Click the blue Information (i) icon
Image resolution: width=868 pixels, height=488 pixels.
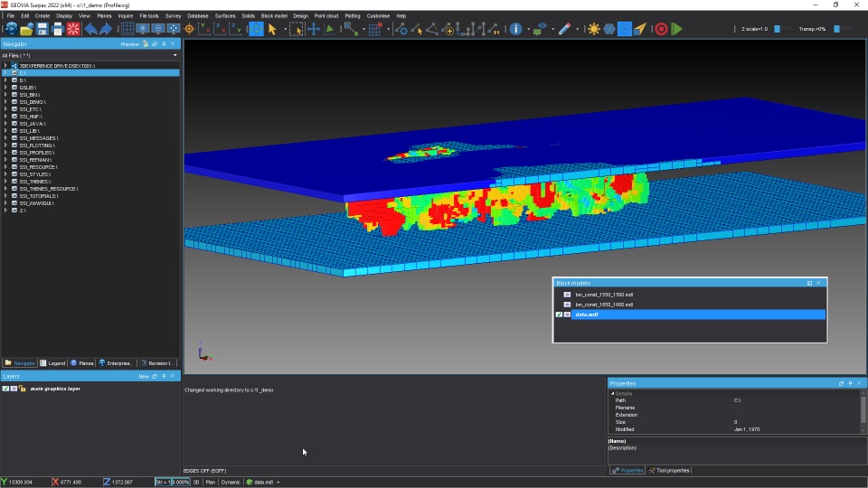tap(515, 29)
